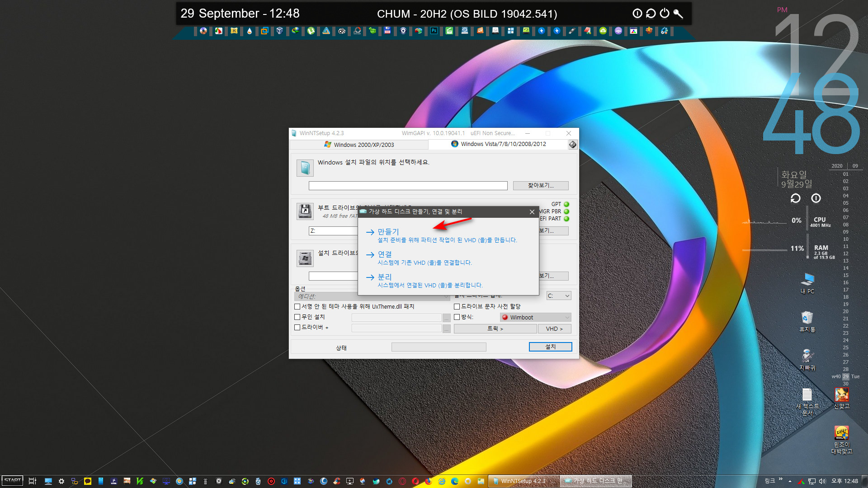Switch to WinNTSetup 4.2.3 taskbar item

click(x=524, y=481)
